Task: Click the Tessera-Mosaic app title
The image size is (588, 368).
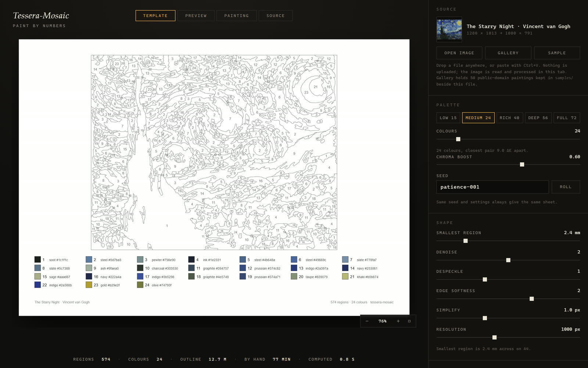Action: 41,15
